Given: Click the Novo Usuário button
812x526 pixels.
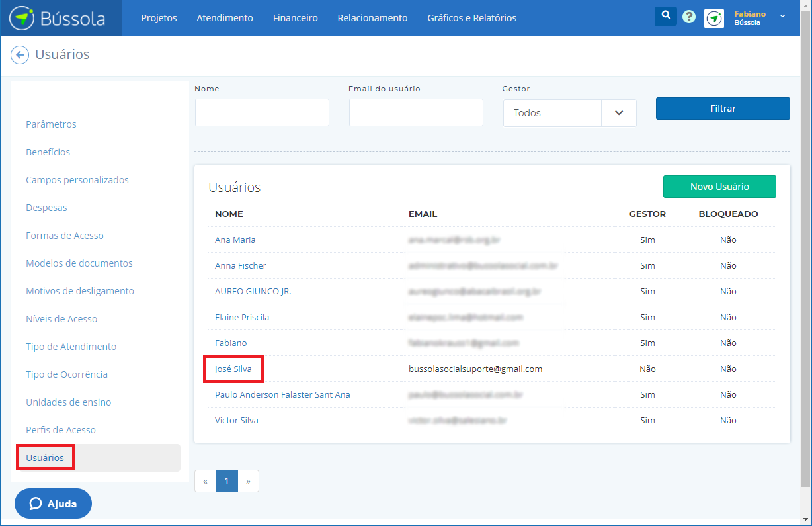Looking at the screenshot, I should (719, 187).
